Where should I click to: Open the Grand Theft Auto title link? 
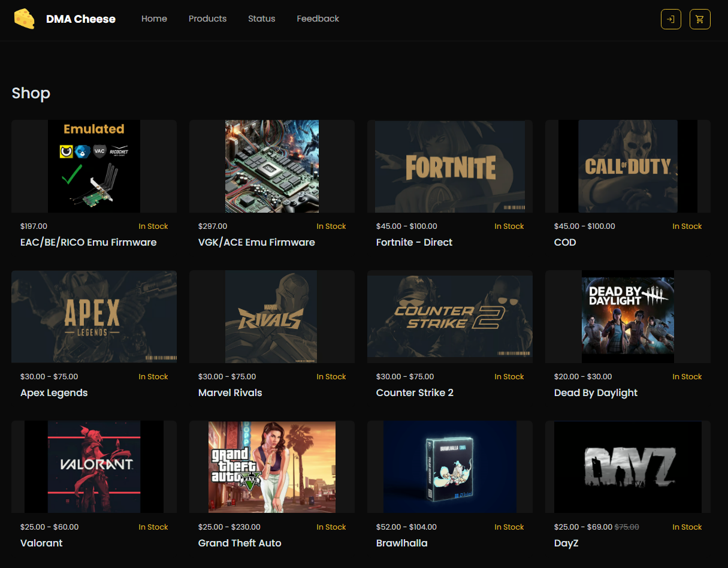point(240,543)
